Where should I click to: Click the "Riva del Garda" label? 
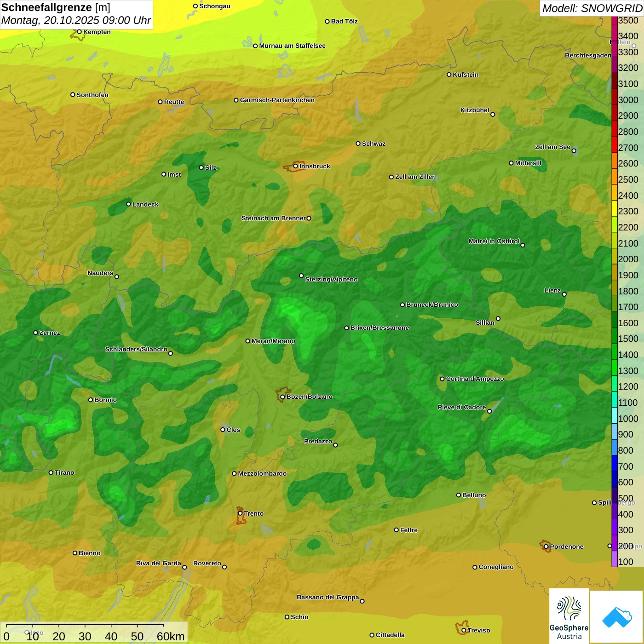click(159, 563)
